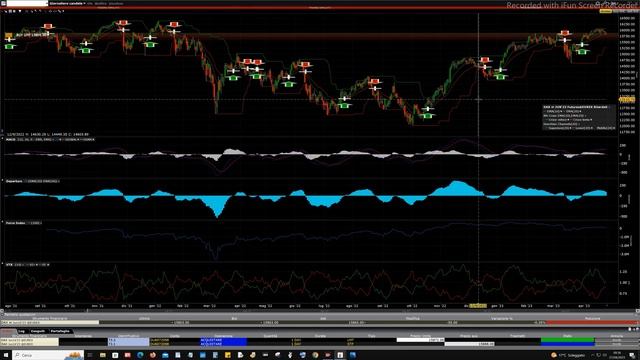
Task: Switch to the Log tab
Action: tap(22, 331)
